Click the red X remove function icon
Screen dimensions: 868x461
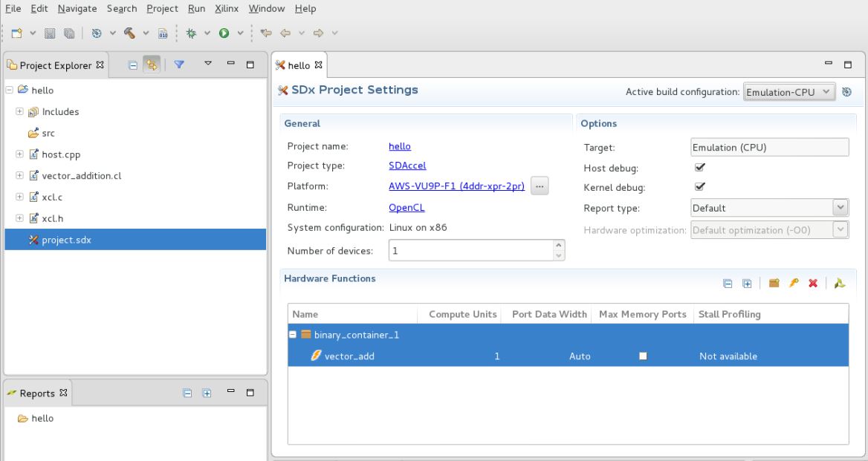(813, 283)
